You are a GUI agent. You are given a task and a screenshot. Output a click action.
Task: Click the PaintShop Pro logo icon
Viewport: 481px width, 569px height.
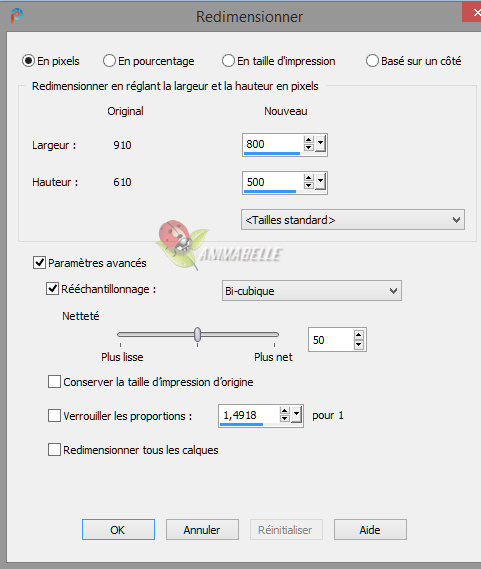(x=16, y=16)
